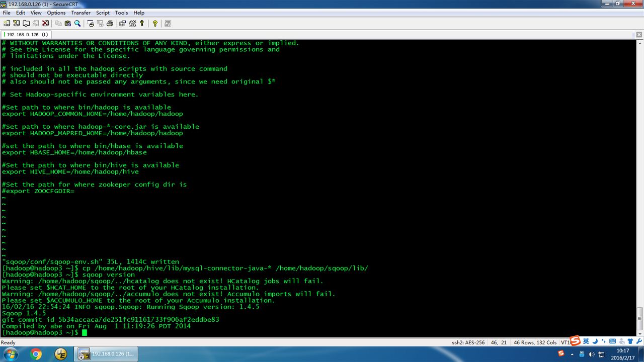
Task: Click the 'sqoop version' command line
Action: pyautogui.click(x=68, y=275)
